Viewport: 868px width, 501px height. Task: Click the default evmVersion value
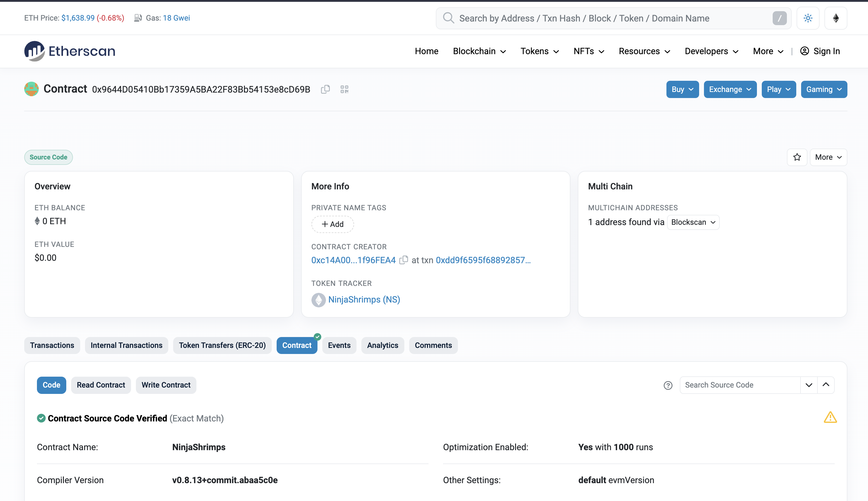coord(616,480)
